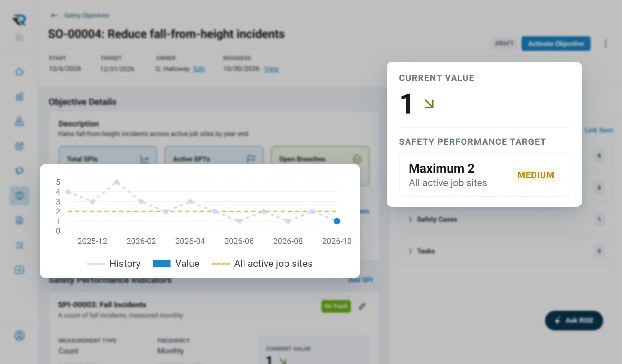622x364 pixels.
Task: Open the home icon in the sidebar
Action: point(19,72)
